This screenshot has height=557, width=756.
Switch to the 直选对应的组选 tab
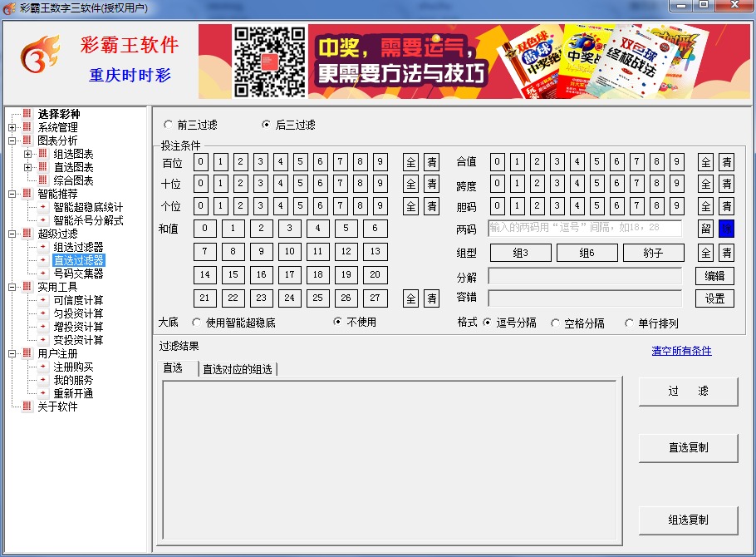(x=238, y=369)
